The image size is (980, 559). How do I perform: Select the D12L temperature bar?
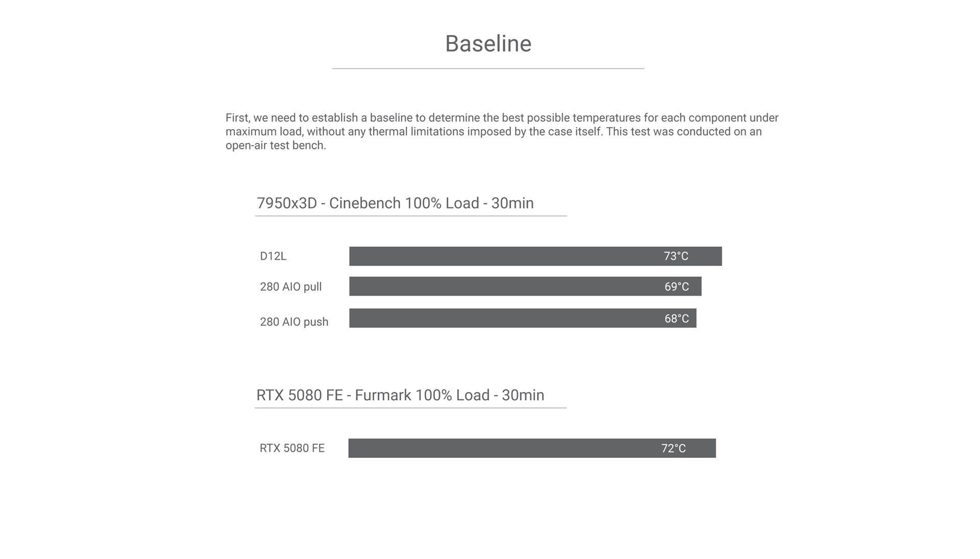pos(535,256)
